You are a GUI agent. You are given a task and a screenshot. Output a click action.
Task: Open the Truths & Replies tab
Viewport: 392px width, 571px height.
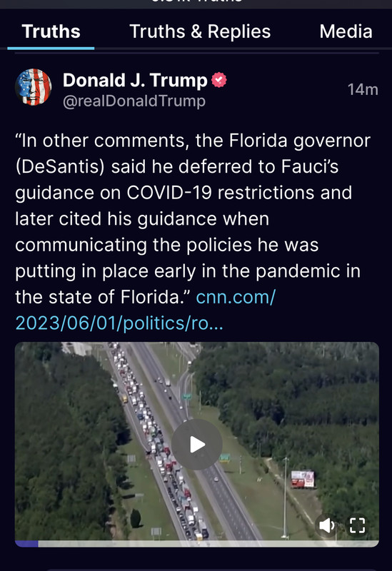tap(200, 31)
